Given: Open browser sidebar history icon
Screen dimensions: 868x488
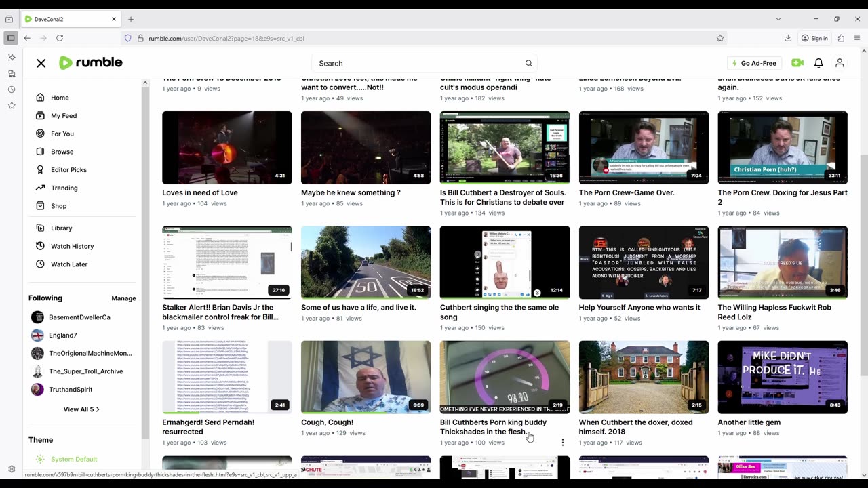Looking at the screenshot, I should coord(12,89).
